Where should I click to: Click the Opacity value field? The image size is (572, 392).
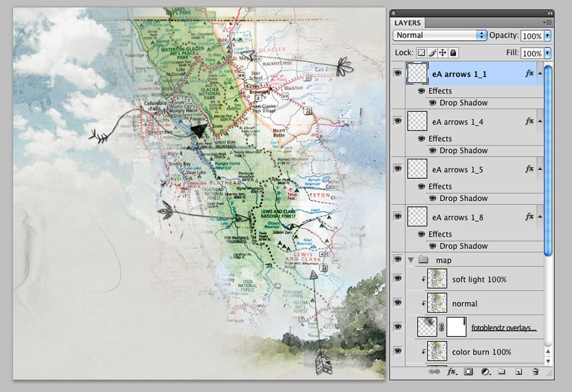[x=532, y=35]
